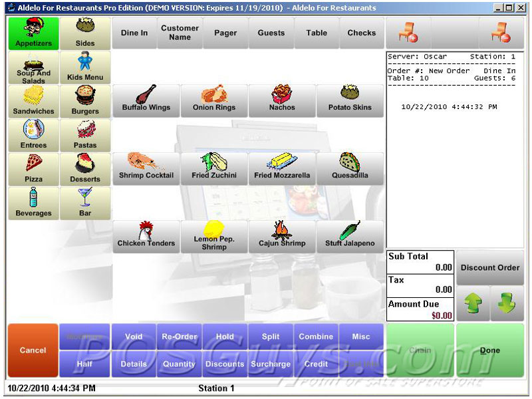
Task: Move order selection up with green arrow
Action: [473, 303]
